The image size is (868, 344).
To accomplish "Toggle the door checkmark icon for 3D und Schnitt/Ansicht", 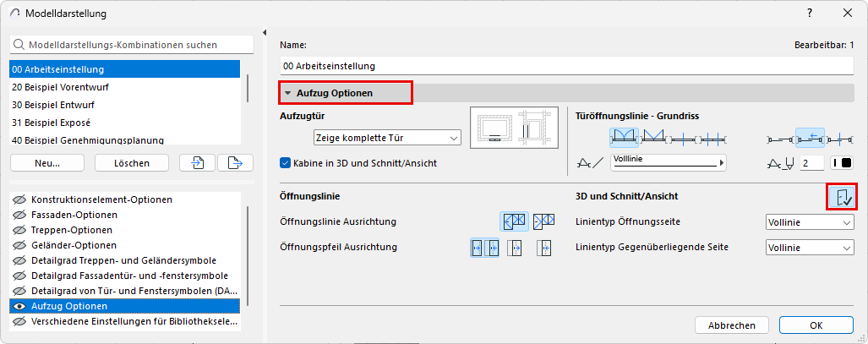I will click(x=842, y=197).
